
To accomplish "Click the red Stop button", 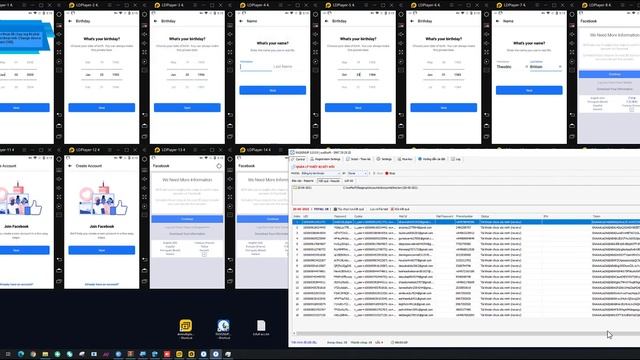I will pyautogui.click(x=390, y=173).
